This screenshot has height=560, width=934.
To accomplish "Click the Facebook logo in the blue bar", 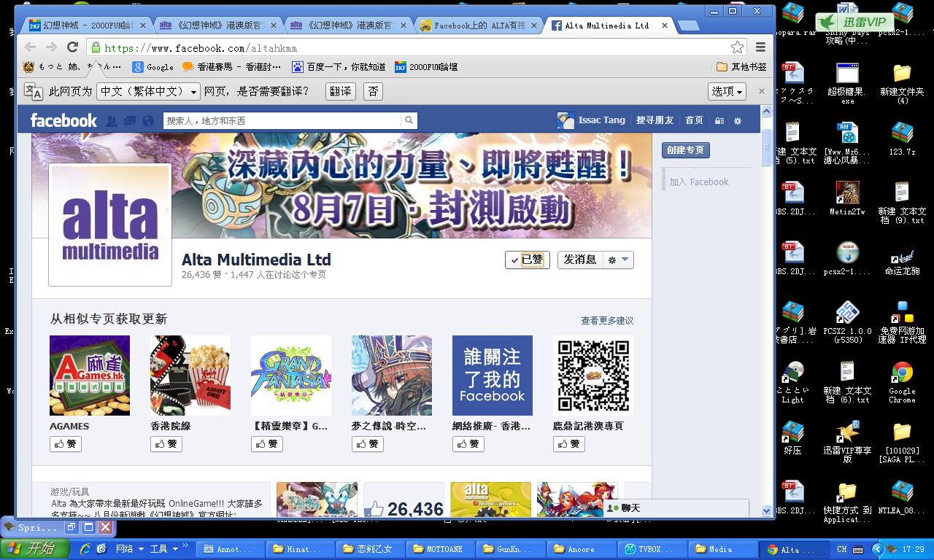I will pos(63,120).
